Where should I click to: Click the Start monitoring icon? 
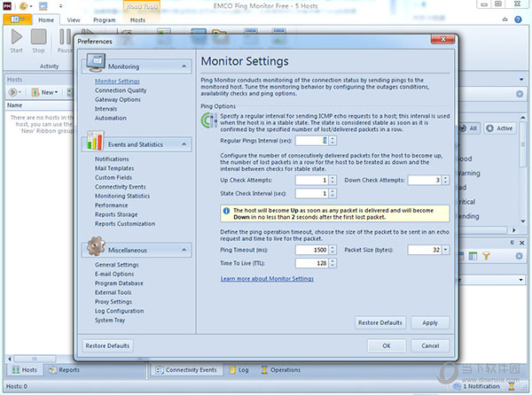(16, 36)
